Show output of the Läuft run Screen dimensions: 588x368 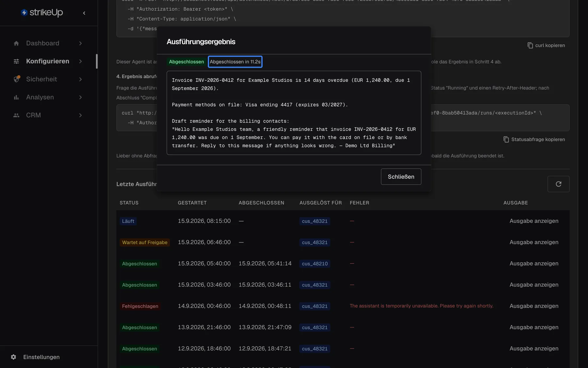click(x=534, y=221)
